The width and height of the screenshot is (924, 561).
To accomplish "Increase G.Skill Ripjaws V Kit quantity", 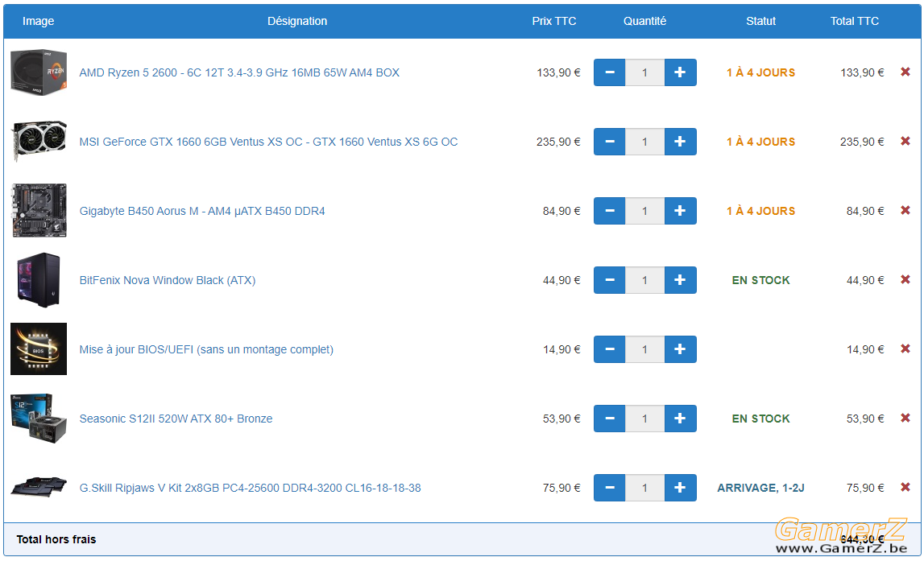I will pyautogui.click(x=680, y=488).
